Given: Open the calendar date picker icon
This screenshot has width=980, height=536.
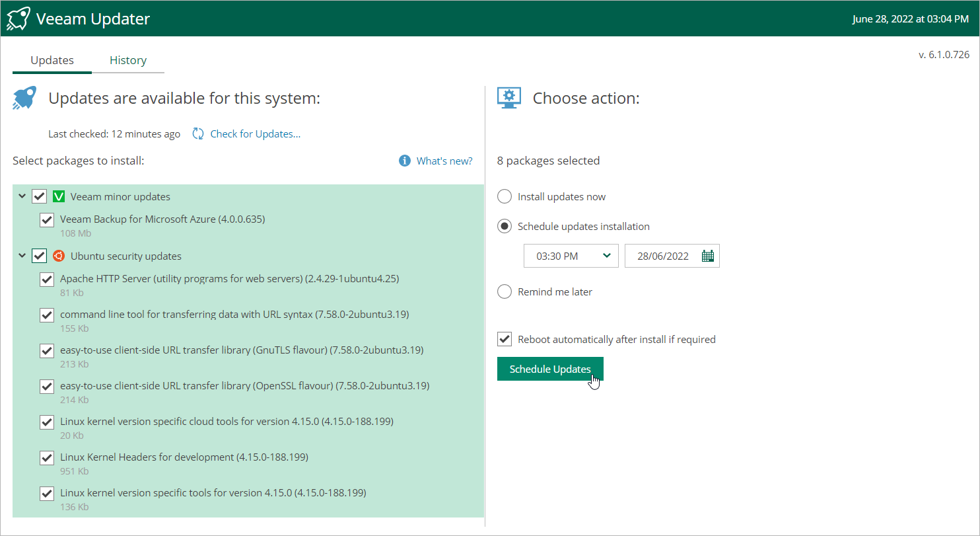Looking at the screenshot, I should 708,256.
